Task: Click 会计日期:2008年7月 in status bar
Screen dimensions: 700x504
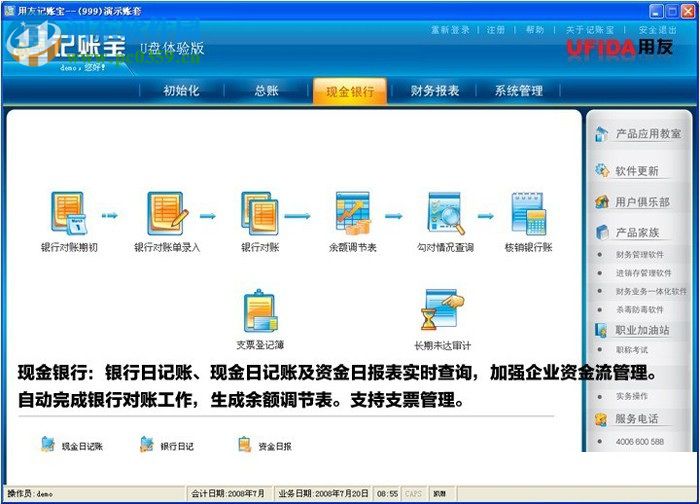Action: (228, 493)
